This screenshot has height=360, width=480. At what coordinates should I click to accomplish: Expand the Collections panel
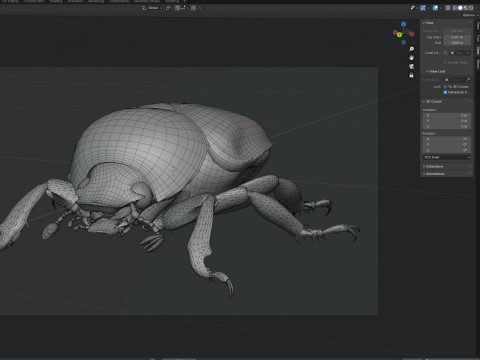tap(433, 166)
